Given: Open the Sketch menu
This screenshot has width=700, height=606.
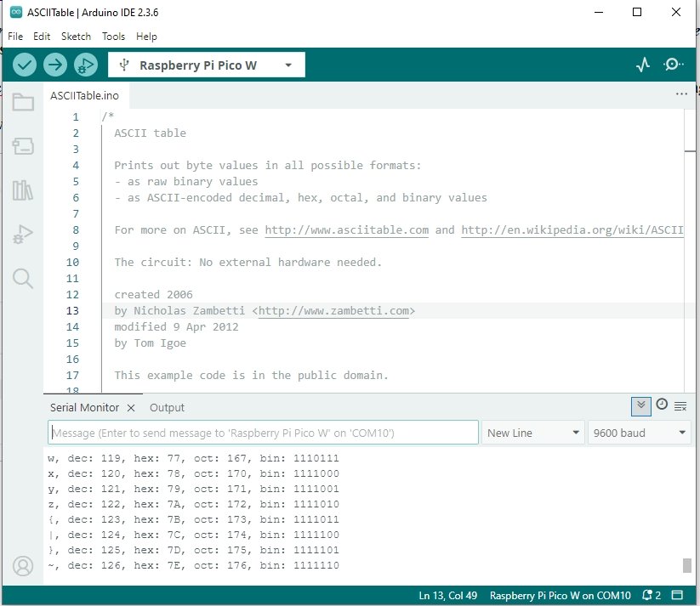Looking at the screenshot, I should tap(76, 37).
